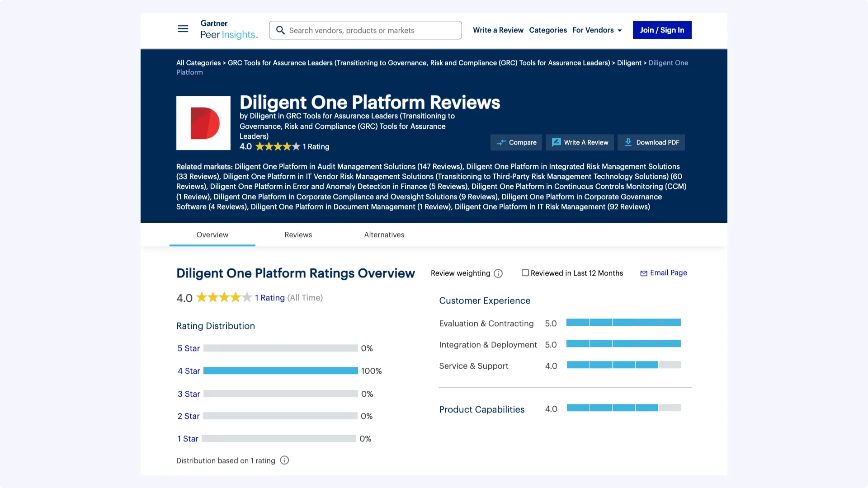This screenshot has width=868, height=488.
Task: Click the 4 Star distribution bar
Action: coord(280,371)
